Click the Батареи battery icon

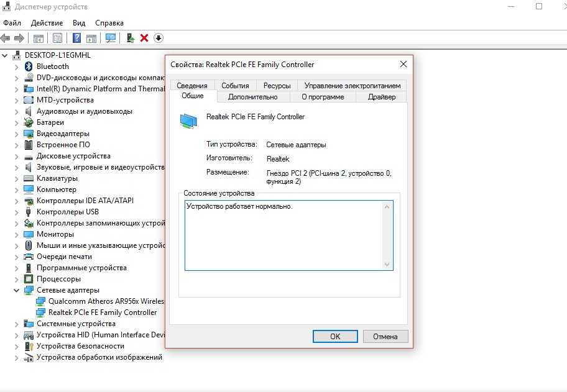[x=29, y=122]
